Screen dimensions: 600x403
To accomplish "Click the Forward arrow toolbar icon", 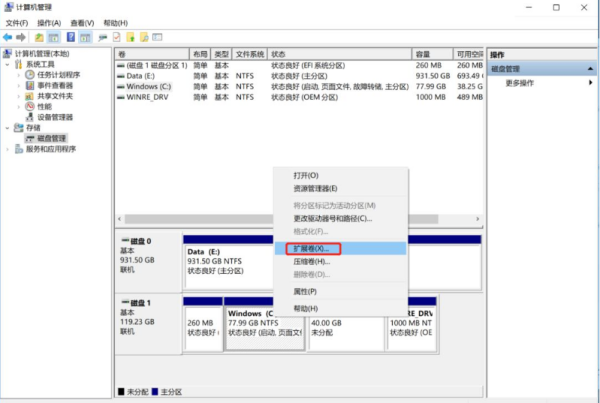I will click(x=21, y=37).
